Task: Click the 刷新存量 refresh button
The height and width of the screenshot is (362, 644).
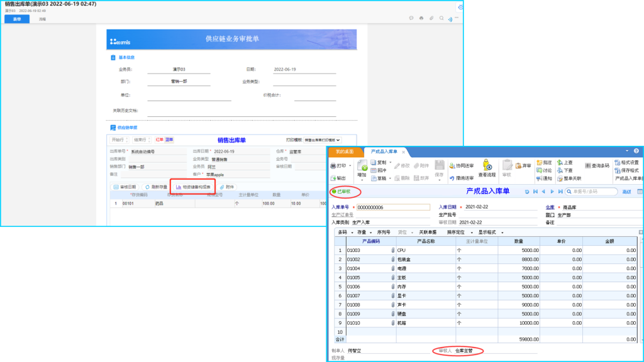Action: point(155,187)
